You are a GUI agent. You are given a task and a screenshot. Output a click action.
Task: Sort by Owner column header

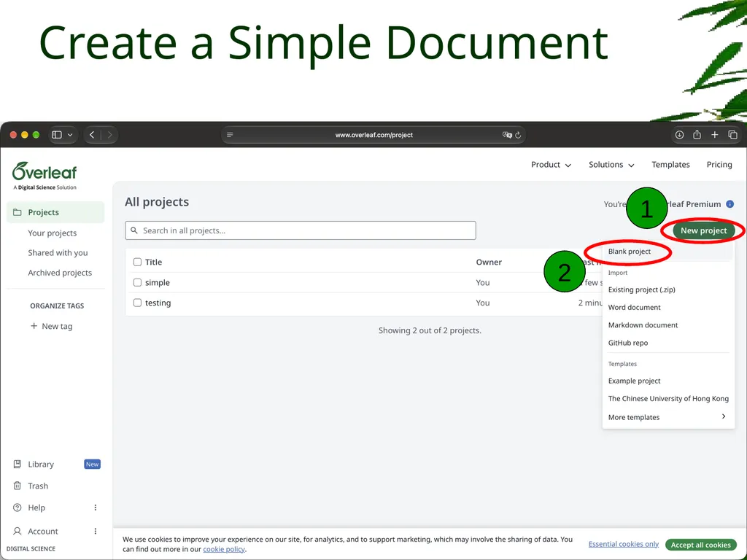point(489,262)
